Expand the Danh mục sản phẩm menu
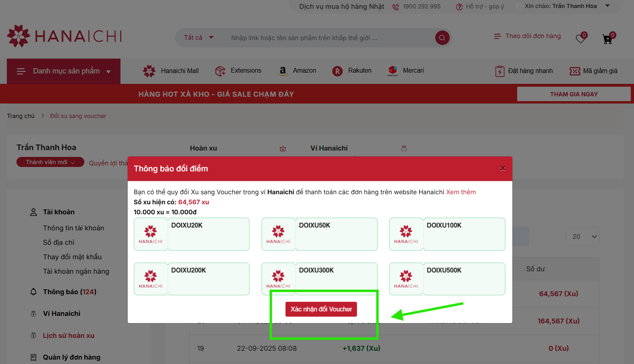 point(63,71)
